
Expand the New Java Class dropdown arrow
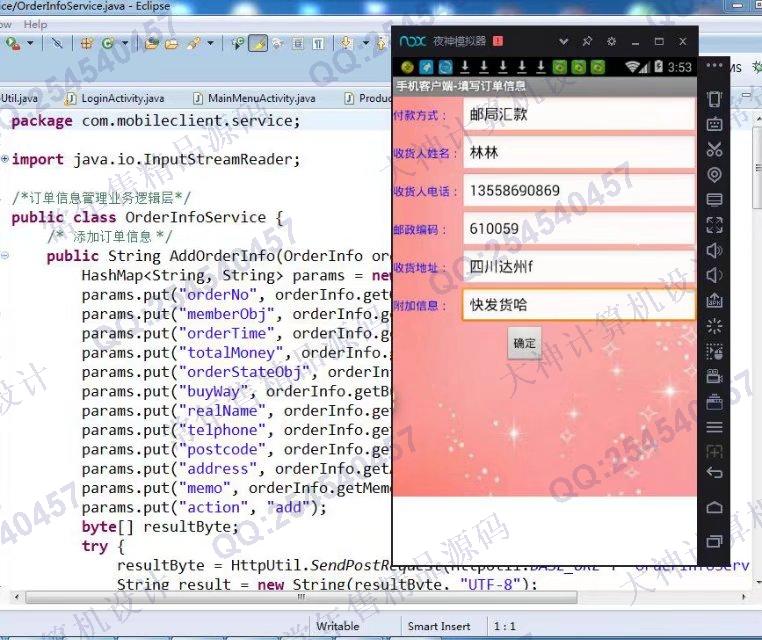125,43
